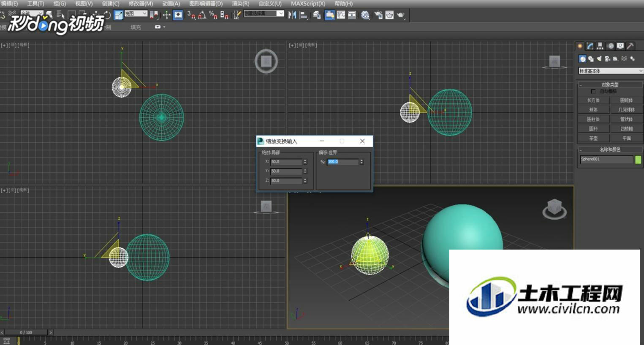Click the Mirror tool in the toolbar
Image resolution: width=644 pixels, height=345 pixels.
[292, 15]
